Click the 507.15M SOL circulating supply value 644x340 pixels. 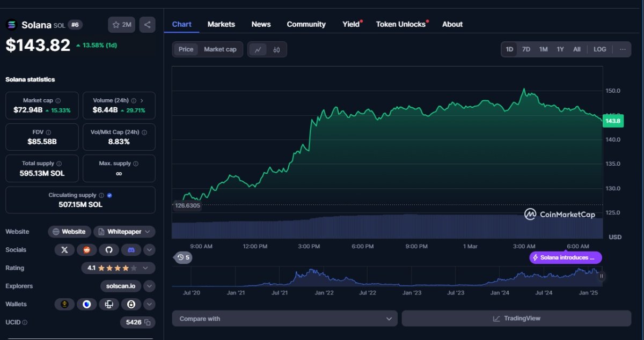point(80,204)
